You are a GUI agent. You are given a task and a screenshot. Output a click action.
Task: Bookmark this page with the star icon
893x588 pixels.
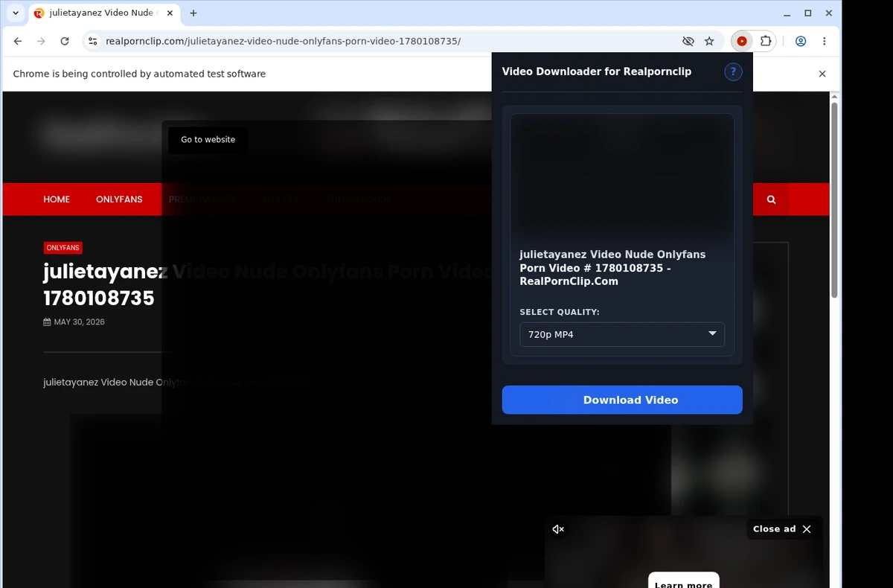point(709,42)
